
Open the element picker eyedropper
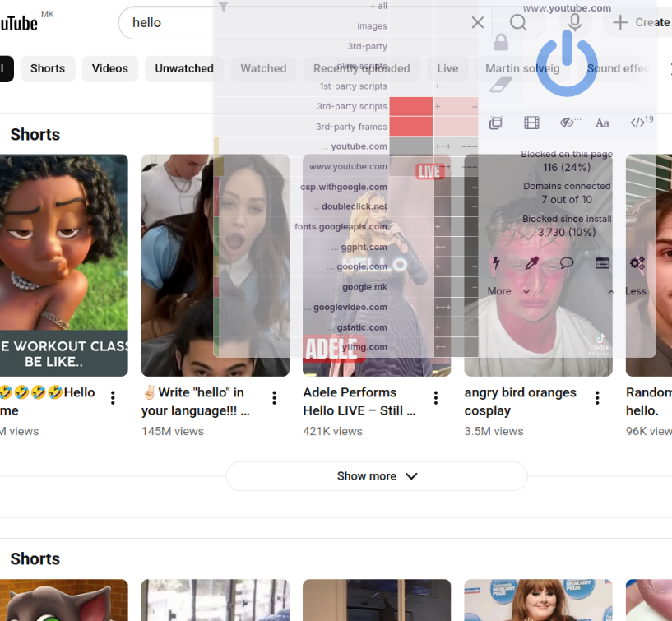[x=531, y=263]
